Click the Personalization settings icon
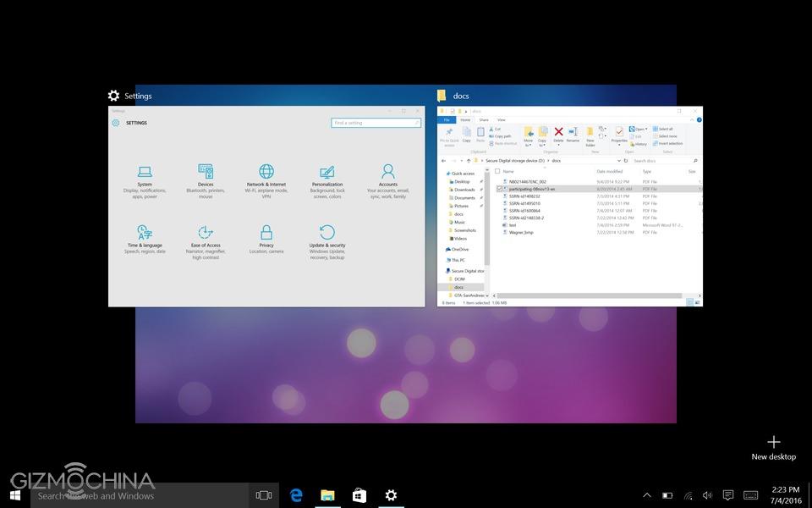 [327, 173]
